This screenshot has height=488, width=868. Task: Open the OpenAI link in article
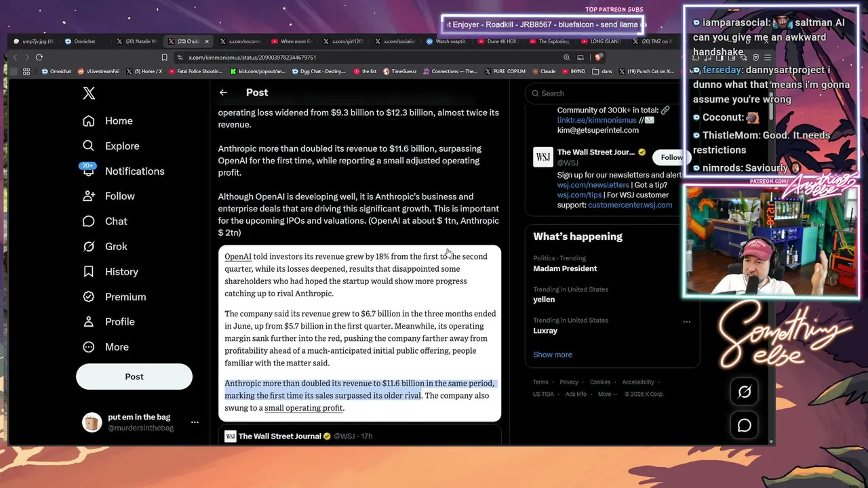point(238,257)
